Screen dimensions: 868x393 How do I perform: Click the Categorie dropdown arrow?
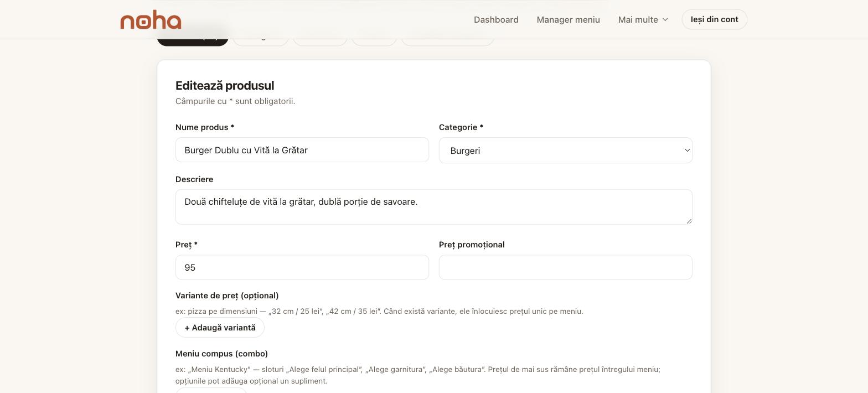687,151
